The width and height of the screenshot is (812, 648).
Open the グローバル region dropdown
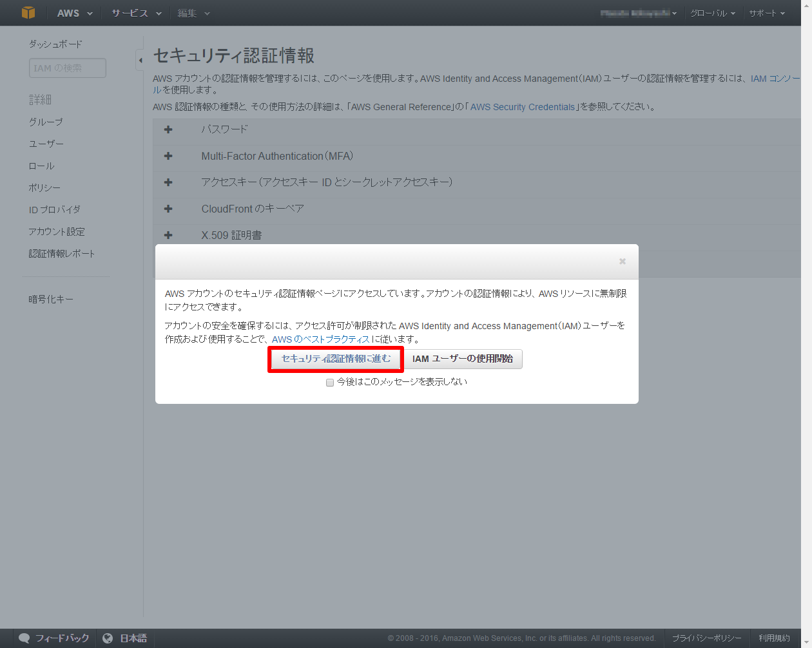pyautogui.click(x=713, y=13)
